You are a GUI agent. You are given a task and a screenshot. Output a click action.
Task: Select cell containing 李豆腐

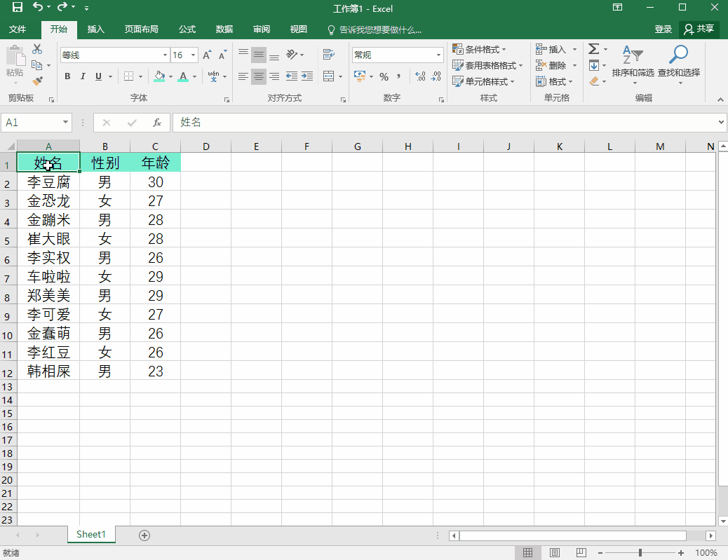point(48,182)
